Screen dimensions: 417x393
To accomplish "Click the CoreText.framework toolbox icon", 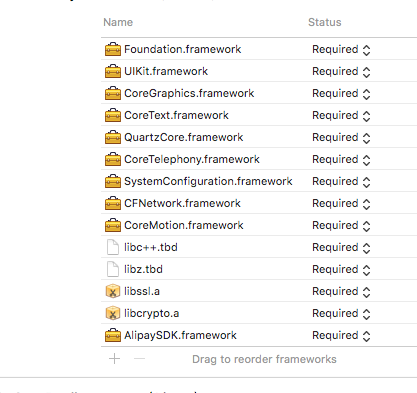I will [x=113, y=115].
